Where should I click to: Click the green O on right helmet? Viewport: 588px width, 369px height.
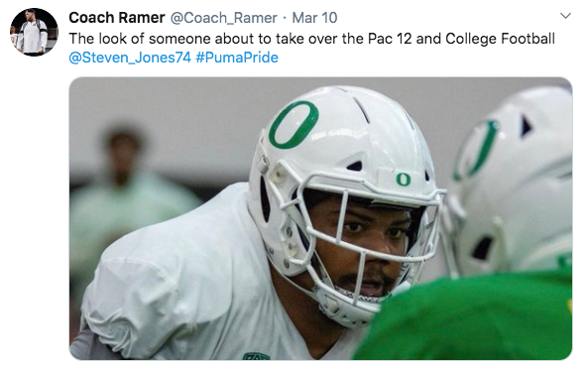476,150
